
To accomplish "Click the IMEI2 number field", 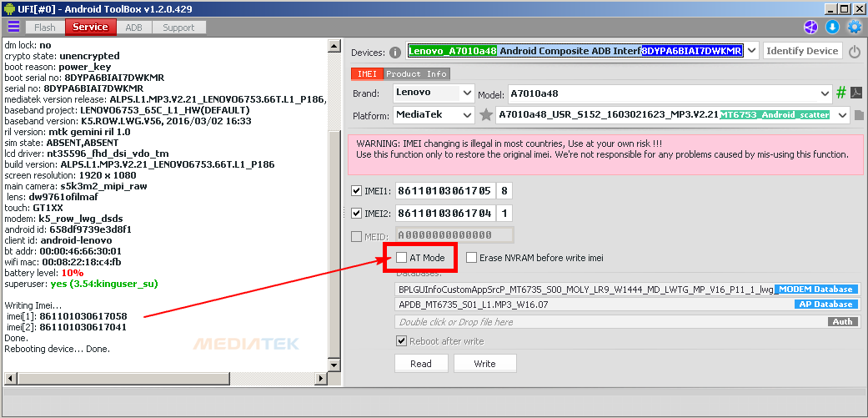I will 445,213.
